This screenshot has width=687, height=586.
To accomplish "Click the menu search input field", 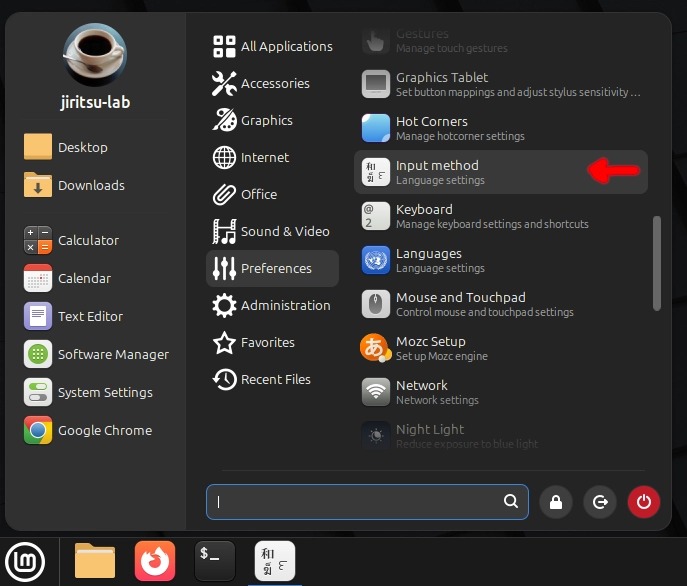I will coord(367,502).
